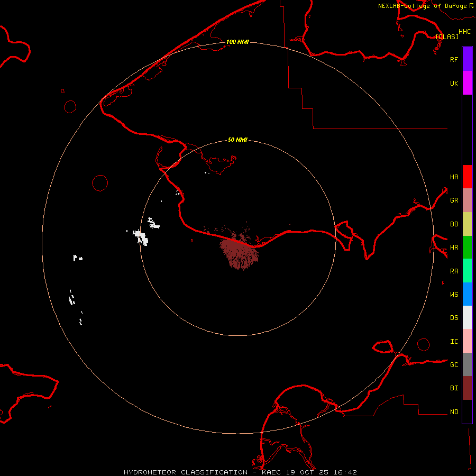The image size is (476, 476).
Task: Click the red HA legend swatch
Action: pos(467,177)
